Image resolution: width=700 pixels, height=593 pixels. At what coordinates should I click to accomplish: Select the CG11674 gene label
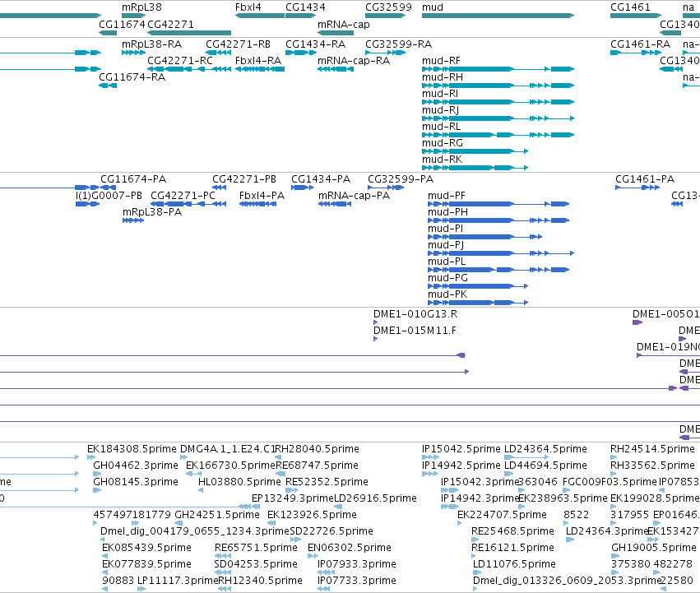tap(122, 24)
